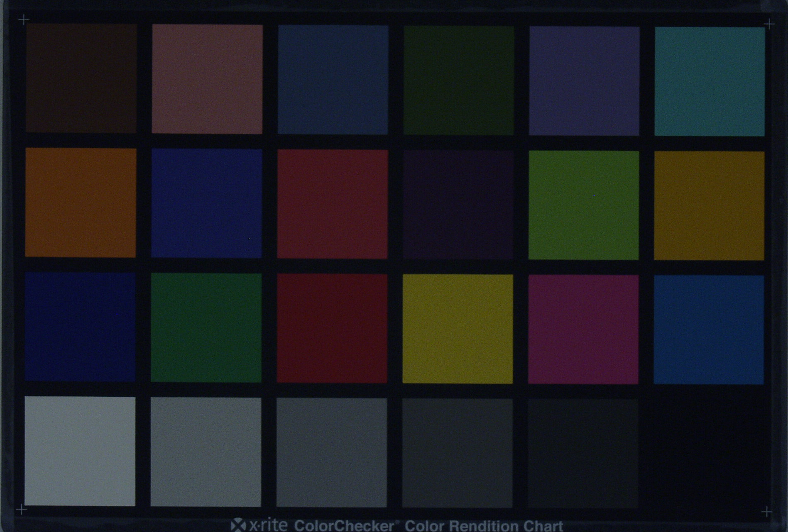
Task: Click the blue sky patch in top row
Action: pyautogui.click(x=333, y=80)
